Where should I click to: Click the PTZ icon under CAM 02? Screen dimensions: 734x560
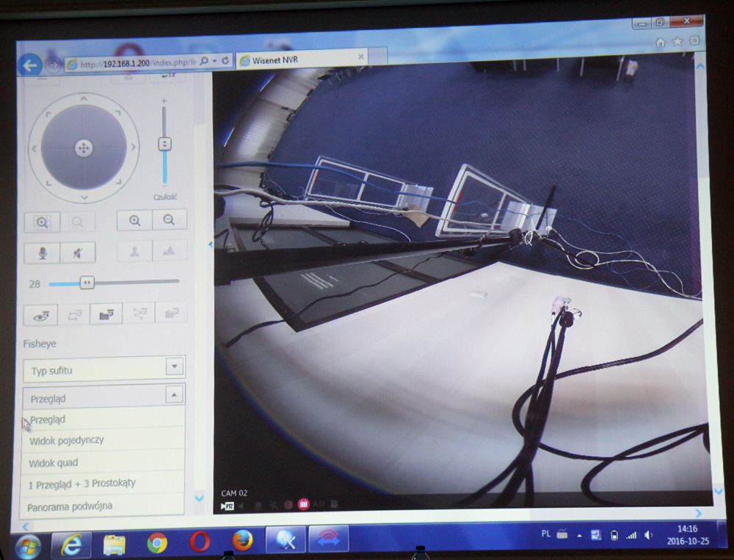pos(228,505)
